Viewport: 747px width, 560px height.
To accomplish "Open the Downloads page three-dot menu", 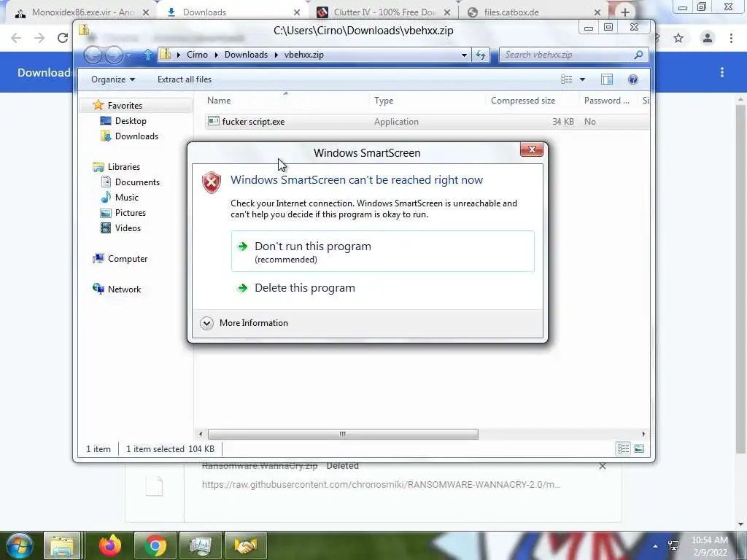I will tap(722, 72).
